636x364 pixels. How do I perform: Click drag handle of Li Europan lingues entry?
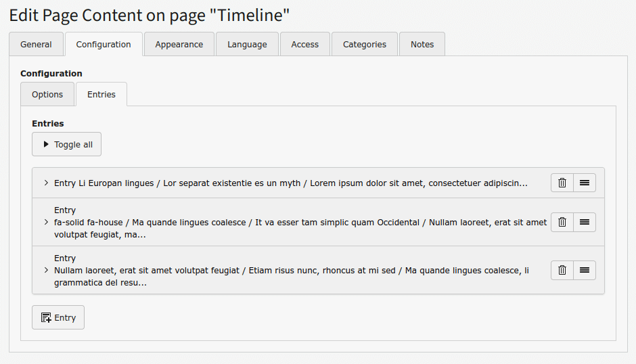pyautogui.click(x=585, y=183)
